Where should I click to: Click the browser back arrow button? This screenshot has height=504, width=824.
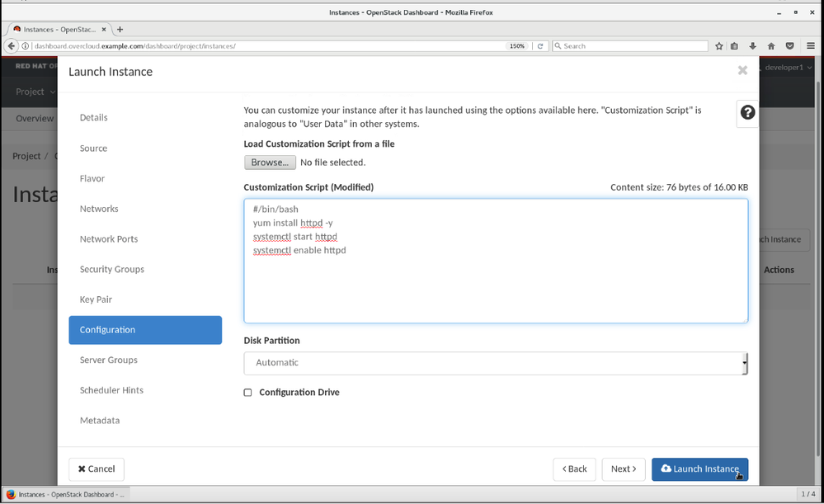click(x=12, y=46)
